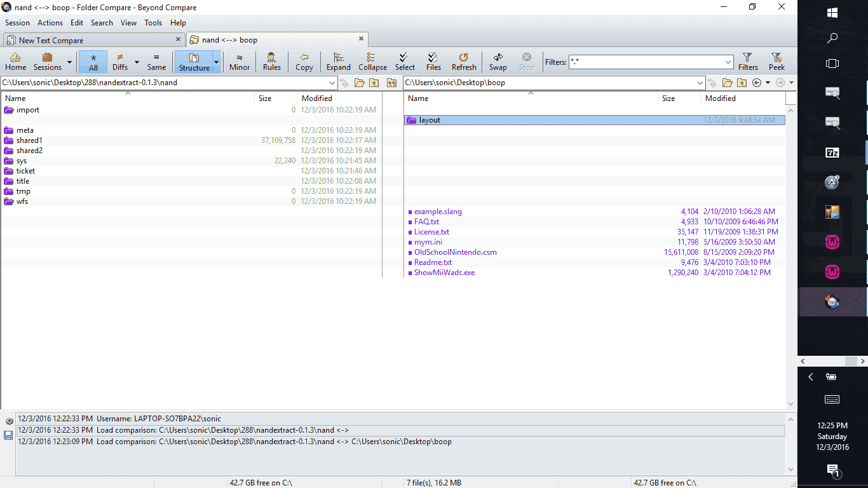Sort left pane by Modified column
868x488 pixels.
coord(339,98)
